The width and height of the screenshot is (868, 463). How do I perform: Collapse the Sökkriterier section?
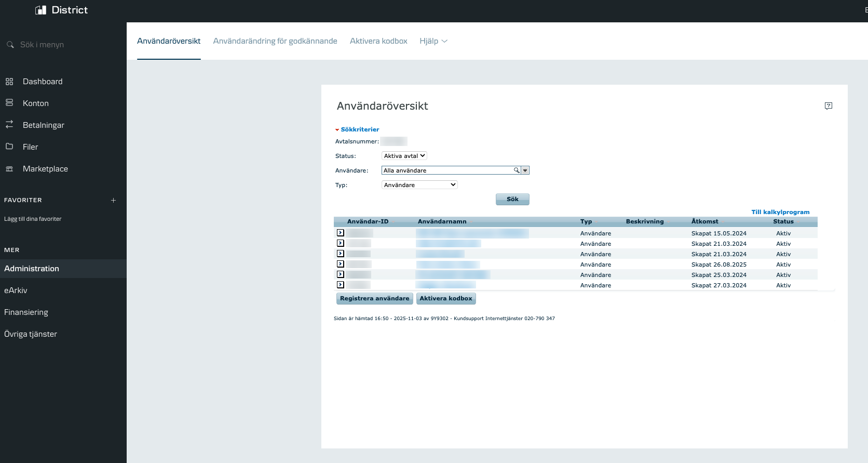[x=337, y=130]
